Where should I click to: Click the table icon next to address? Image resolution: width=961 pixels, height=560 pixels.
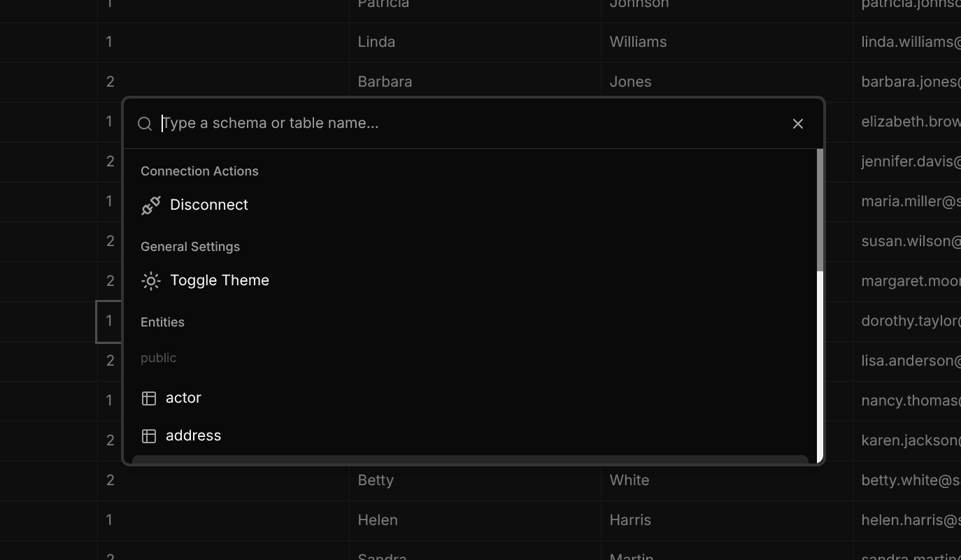pos(149,436)
